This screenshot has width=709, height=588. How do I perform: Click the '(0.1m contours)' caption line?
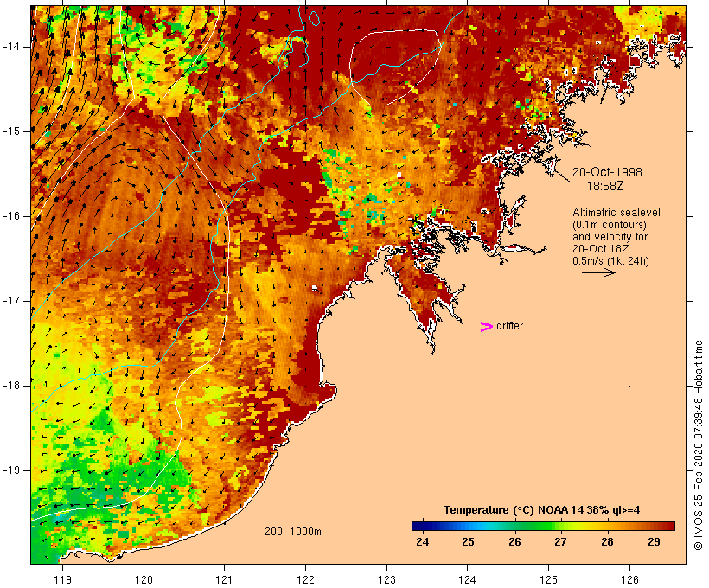[610, 224]
